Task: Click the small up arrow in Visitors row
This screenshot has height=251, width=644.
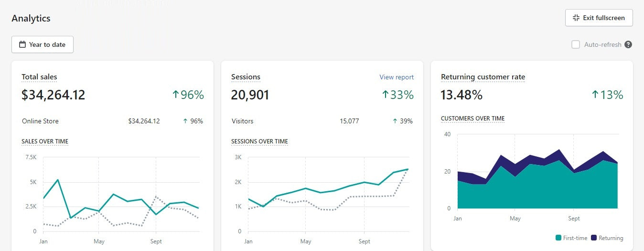Action: coord(395,121)
